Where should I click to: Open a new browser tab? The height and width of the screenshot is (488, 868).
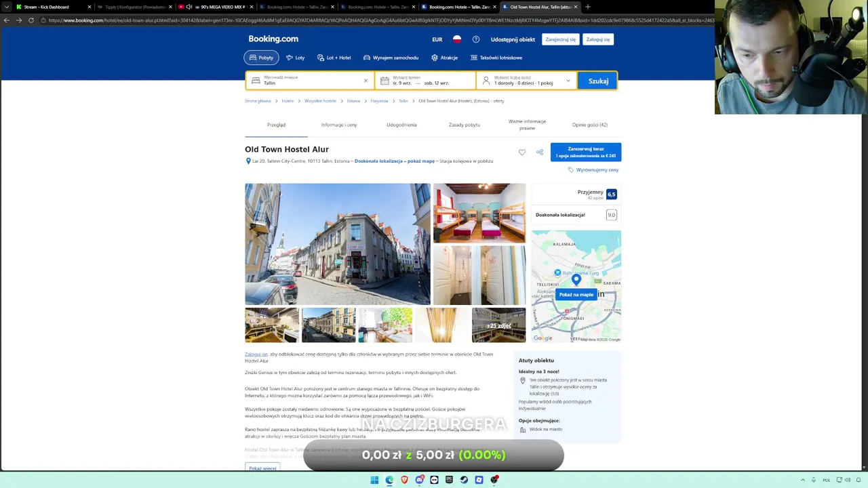click(587, 7)
